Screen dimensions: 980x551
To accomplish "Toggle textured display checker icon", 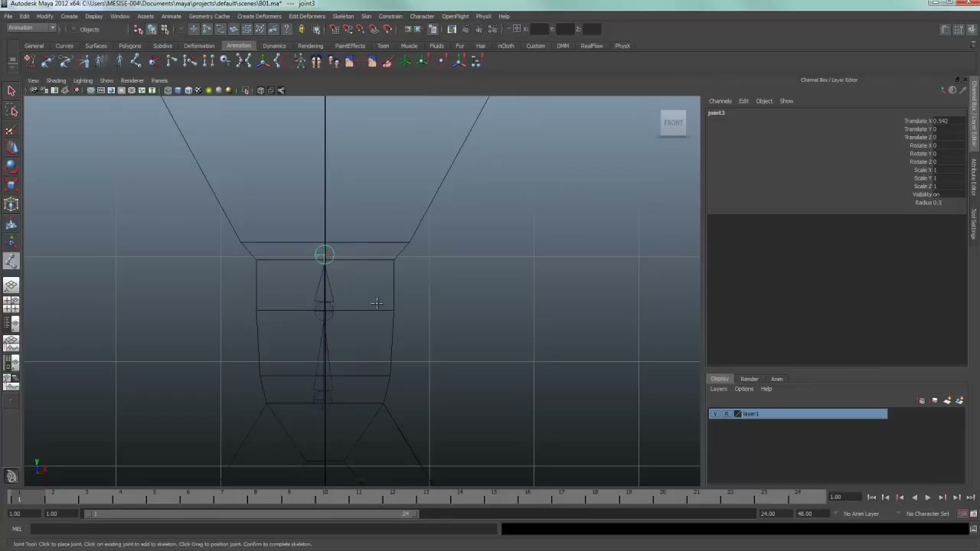I will click(x=198, y=90).
